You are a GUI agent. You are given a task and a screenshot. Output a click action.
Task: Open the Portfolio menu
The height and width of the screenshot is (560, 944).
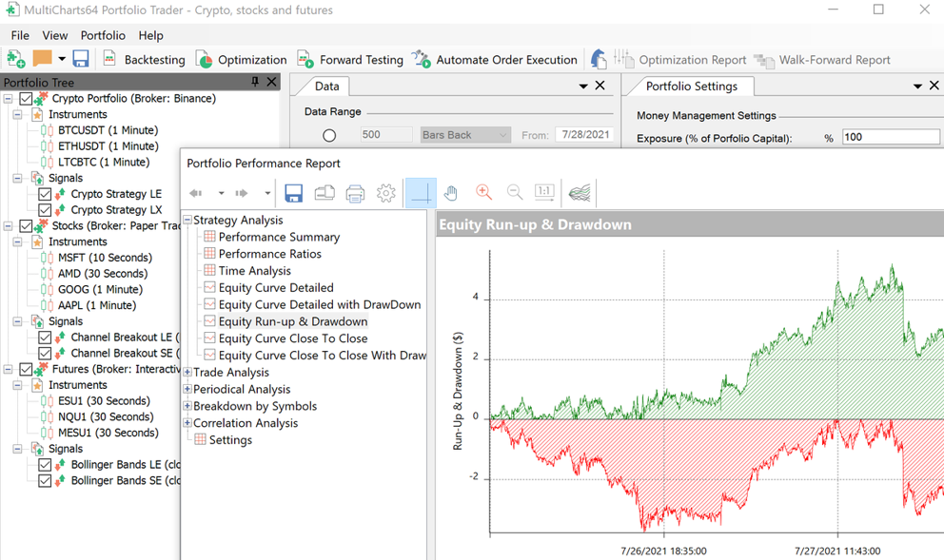pyautogui.click(x=103, y=35)
